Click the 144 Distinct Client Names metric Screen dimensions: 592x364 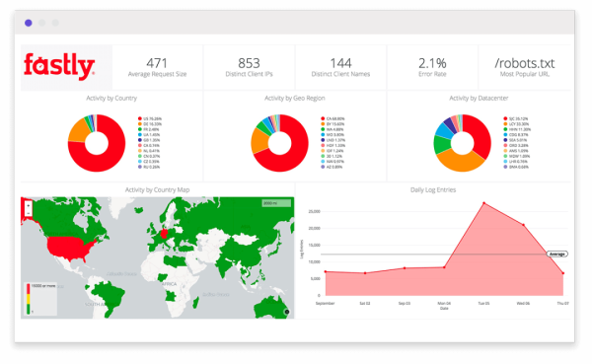pos(340,67)
